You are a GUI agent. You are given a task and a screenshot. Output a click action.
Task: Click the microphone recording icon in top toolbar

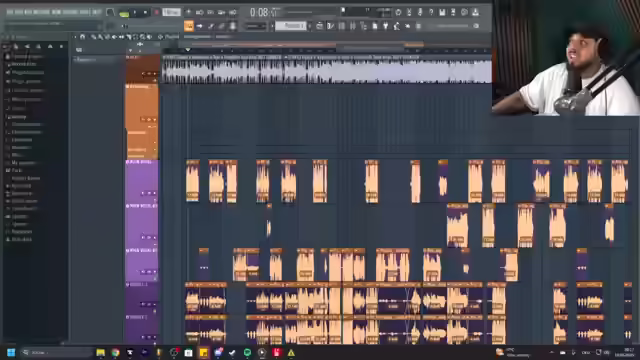(x=420, y=12)
